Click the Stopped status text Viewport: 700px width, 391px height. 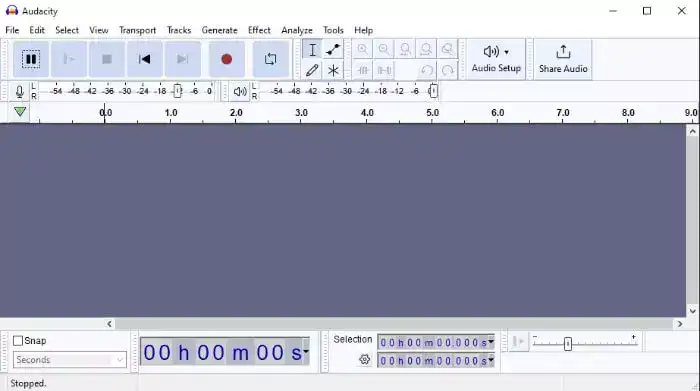tap(28, 383)
